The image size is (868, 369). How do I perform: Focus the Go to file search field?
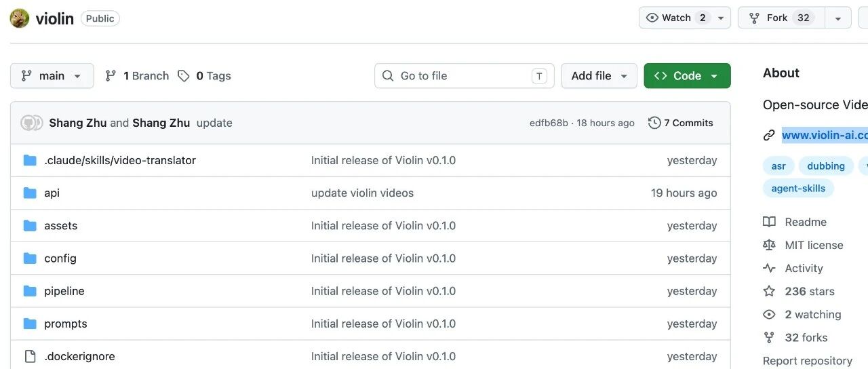(465, 76)
